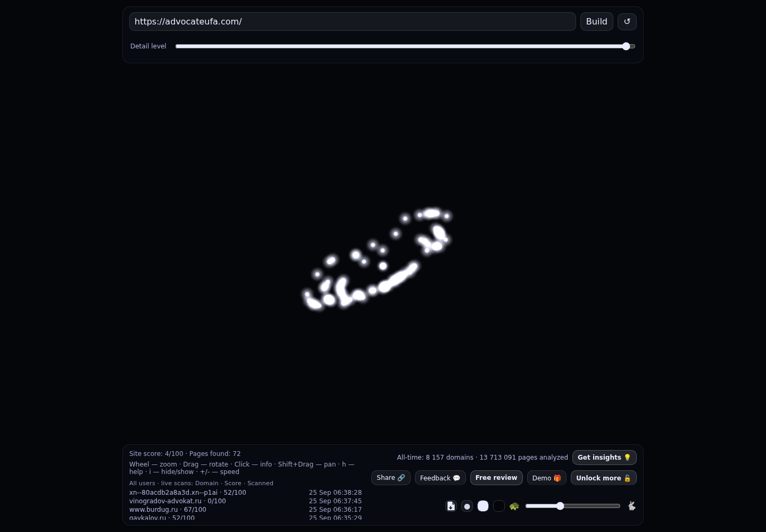This screenshot has height=532, width=766.
Task: Click the rabbit fast-speed icon
Action: [631, 506]
